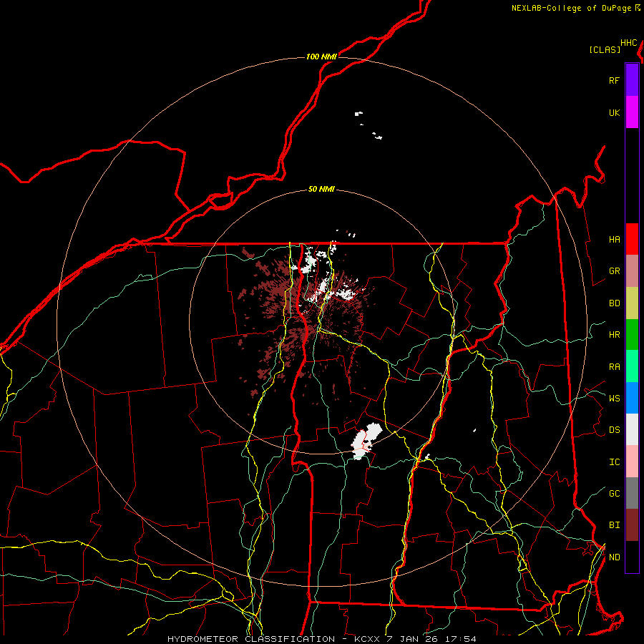This screenshot has height=644, width=644.
Task: Click the RF purple legend swatch
Action: (x=632, y=80)
